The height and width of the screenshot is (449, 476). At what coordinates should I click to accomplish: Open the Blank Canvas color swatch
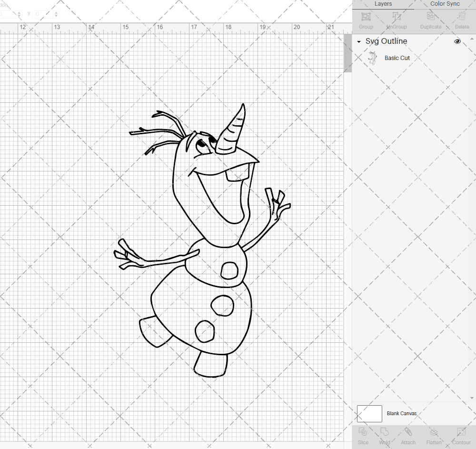(369, 413)
